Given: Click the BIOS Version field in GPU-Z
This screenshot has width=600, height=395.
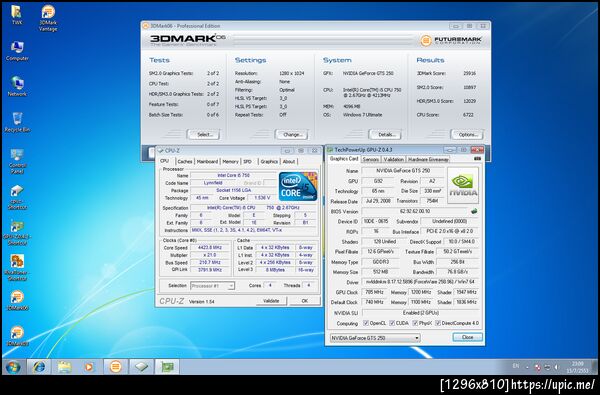Looking at the screenshot, I should (x=415, y=211).
